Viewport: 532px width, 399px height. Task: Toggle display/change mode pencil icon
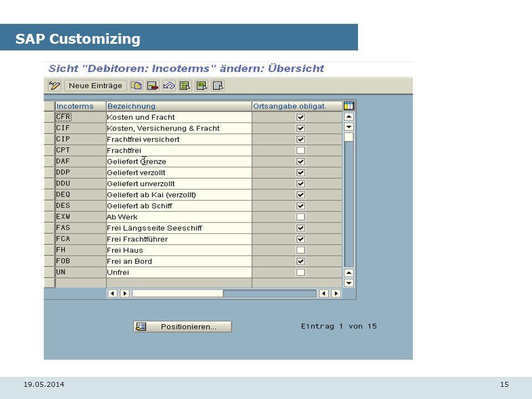click(x=54, y=85)
